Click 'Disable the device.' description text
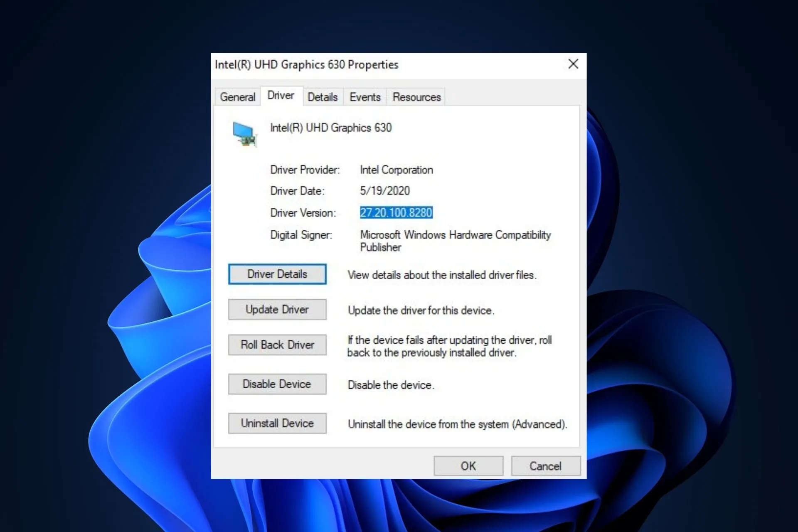 click(391, 385)
